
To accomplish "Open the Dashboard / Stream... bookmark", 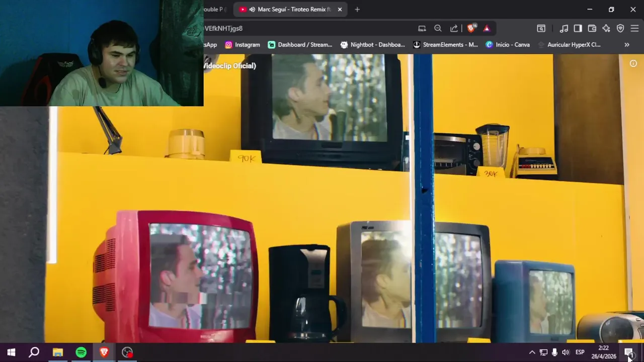I will pyautogui.click(x=300, y=45).
